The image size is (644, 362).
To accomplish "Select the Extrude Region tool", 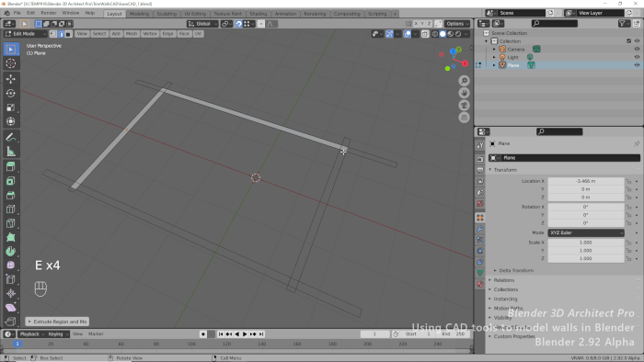I will (x=11, y=166).
